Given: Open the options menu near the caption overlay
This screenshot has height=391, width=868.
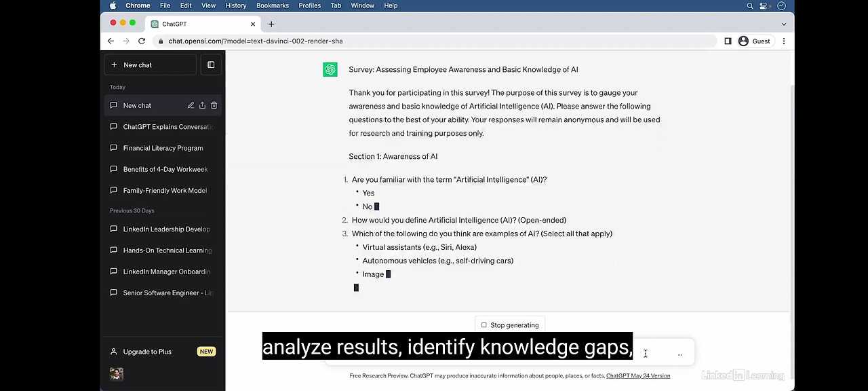Looking at the screenshot, I should pos(679,354).
